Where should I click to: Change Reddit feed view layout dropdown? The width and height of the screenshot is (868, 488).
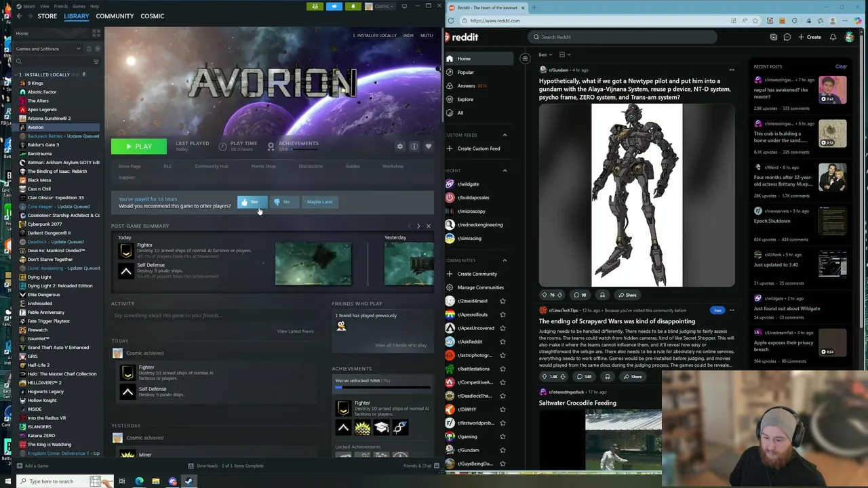click(x=565, y=54)
